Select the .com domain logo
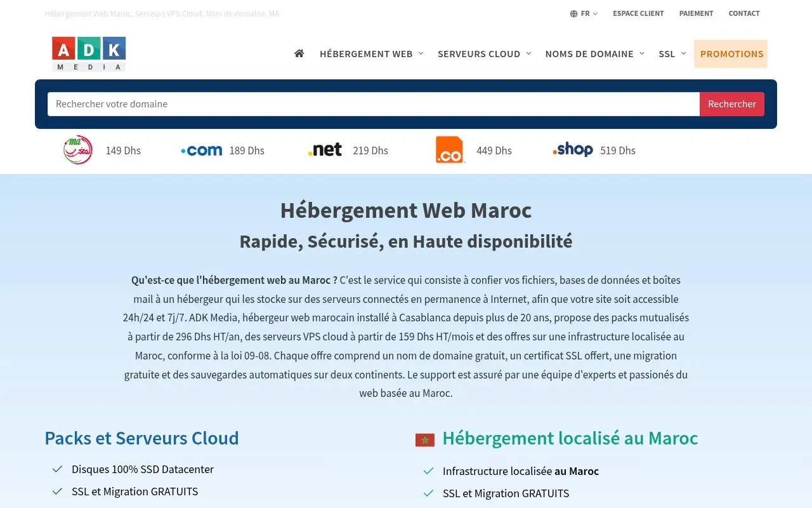This screenshot has height=508, width=812. [202, 150]
